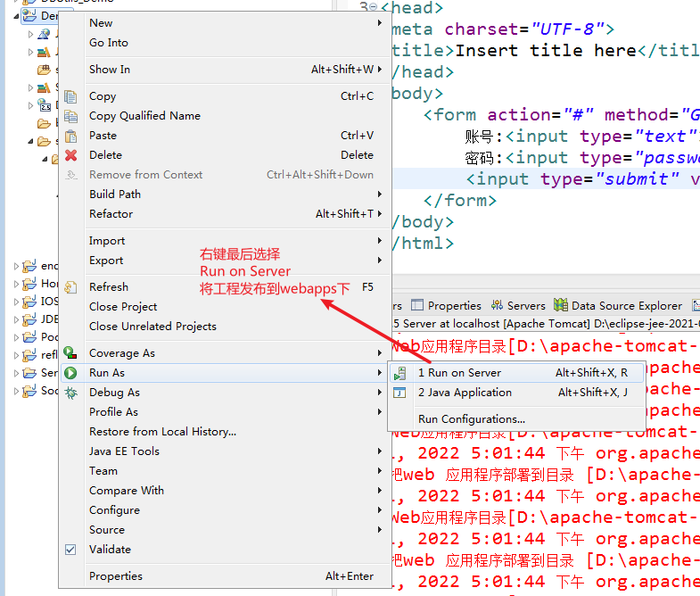
Task: Click the Run on Server icon
Action: pyautogui.click(x=400, y=373)
